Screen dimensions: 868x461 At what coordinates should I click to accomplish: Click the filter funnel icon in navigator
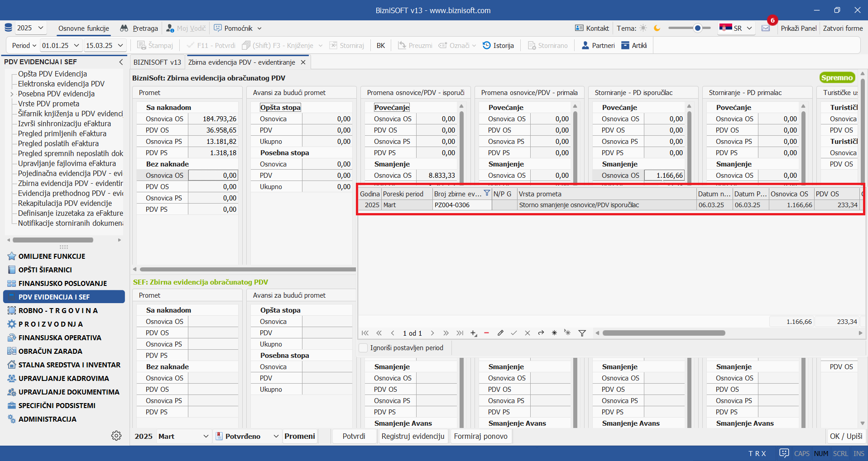pos(582,333)
